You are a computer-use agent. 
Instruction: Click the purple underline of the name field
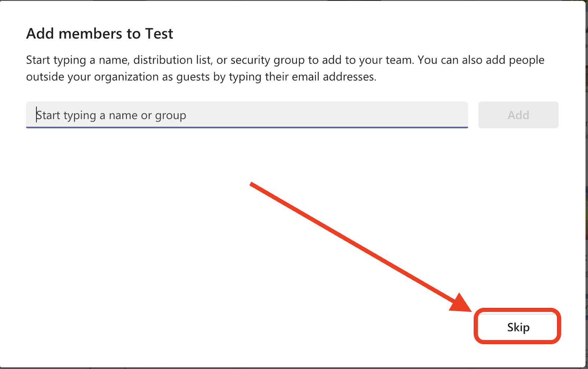(x=247, y=127)
